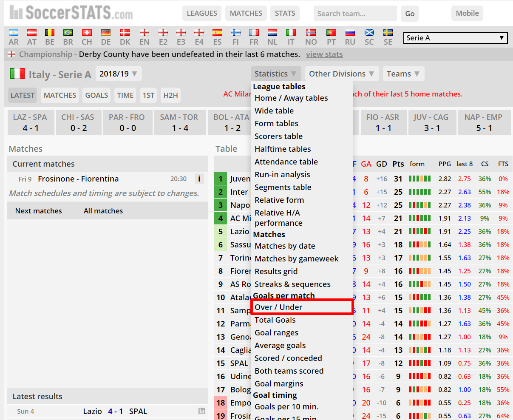Screen dimensions: 513x420
Task: Open Streaks & sequences menu item
Action: [292, 284]
